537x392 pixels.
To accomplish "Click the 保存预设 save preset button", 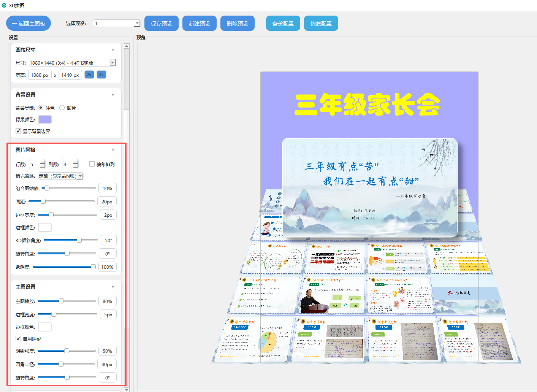I will [161, 23].
